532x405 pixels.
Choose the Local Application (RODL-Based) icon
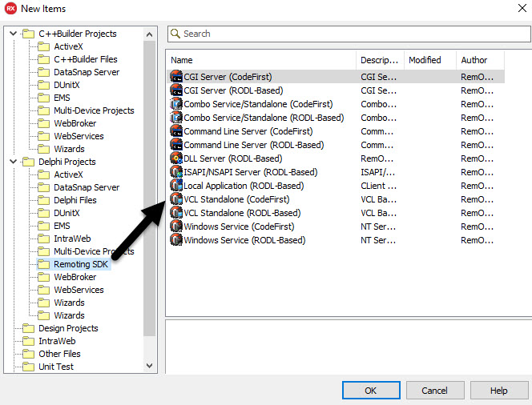coord(176,186)
